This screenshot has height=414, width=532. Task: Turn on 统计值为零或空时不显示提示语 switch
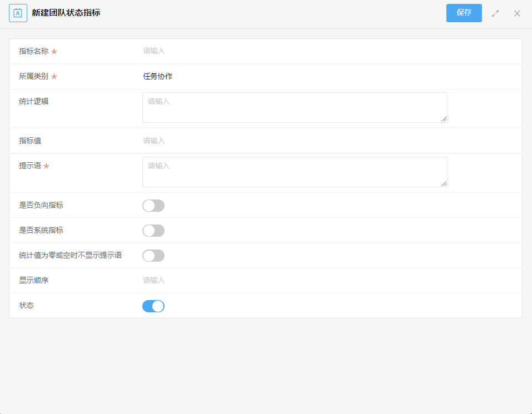coord(153,256)
